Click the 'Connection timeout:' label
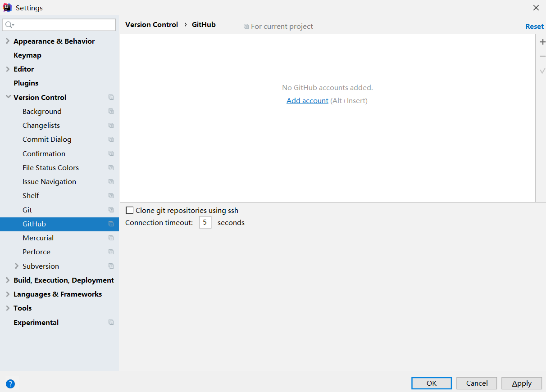 [159, 222]
